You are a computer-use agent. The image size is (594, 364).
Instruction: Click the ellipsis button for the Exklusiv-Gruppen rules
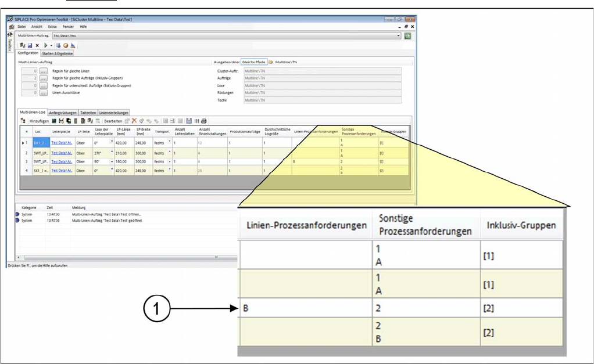pyautogui.click(x=44, y=86)
